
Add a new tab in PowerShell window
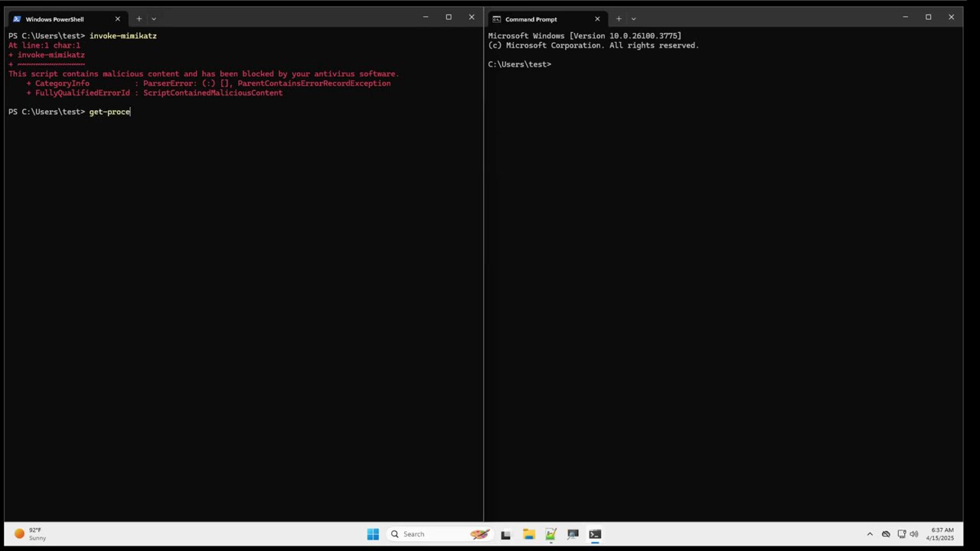[x=139, y=18]
